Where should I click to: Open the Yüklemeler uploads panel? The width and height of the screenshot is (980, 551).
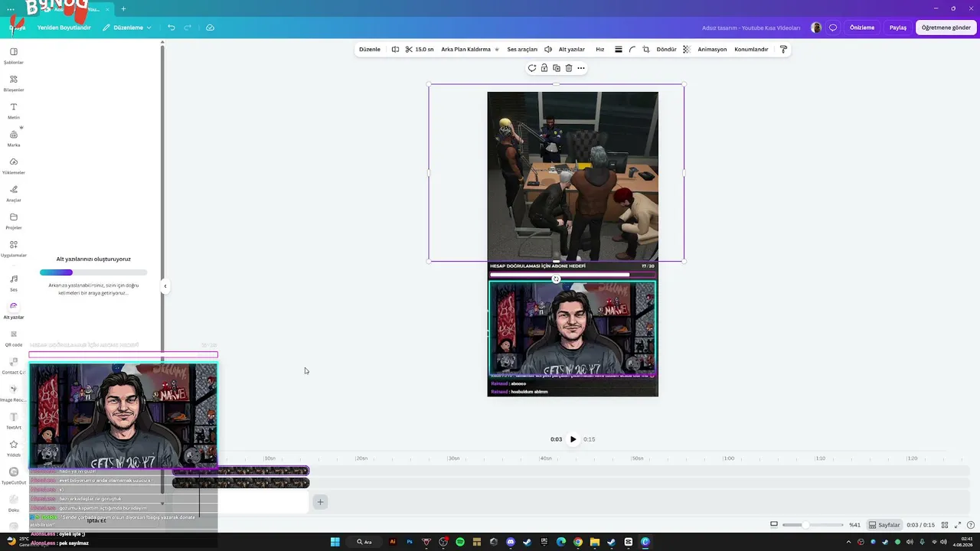click(x=14, y=165)
